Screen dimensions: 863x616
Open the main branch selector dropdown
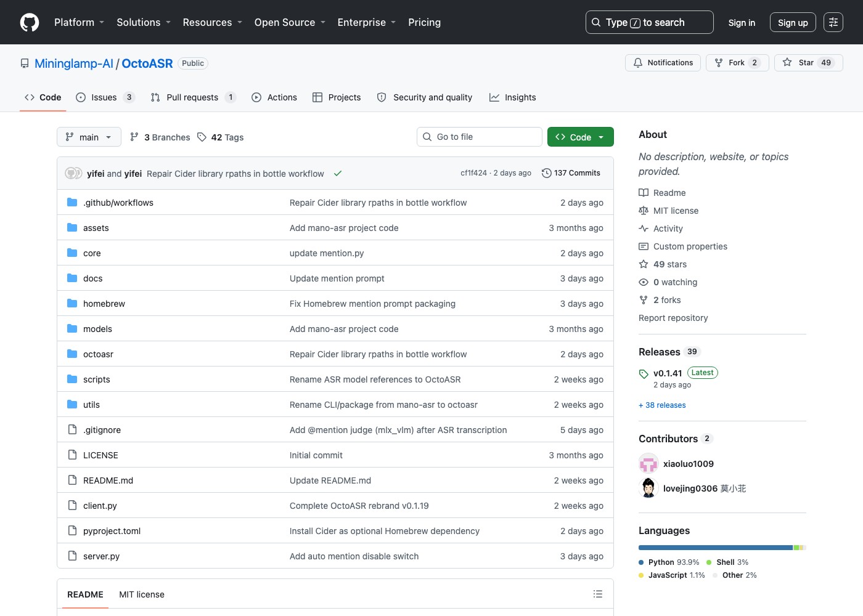pos(89,137)
